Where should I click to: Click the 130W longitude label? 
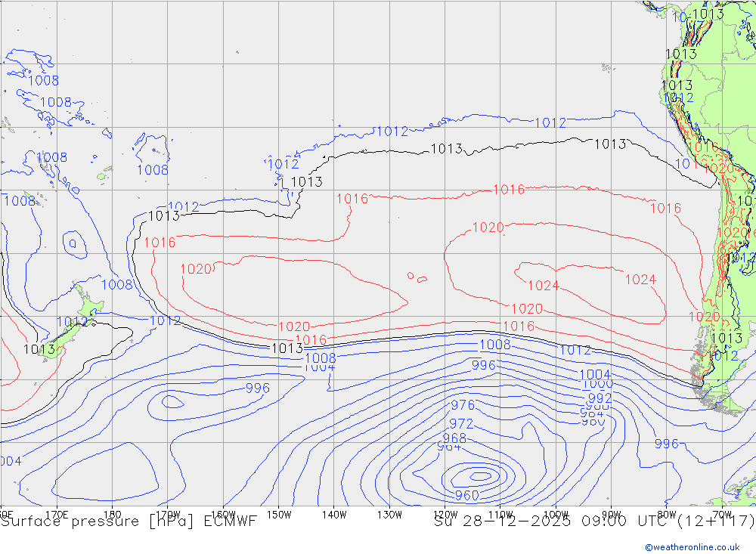[x=389, y=515]
